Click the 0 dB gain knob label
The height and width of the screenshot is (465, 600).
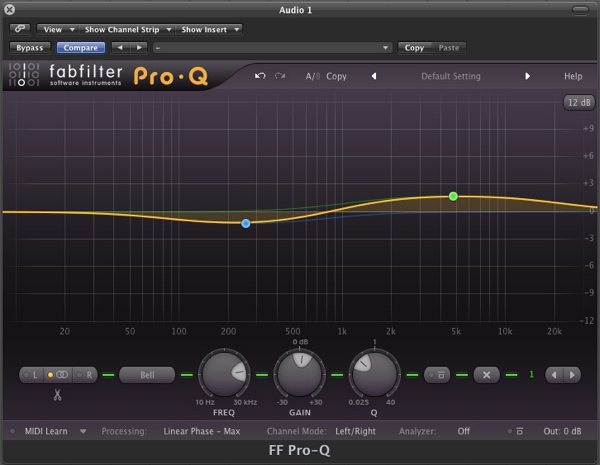click(300, 341)
